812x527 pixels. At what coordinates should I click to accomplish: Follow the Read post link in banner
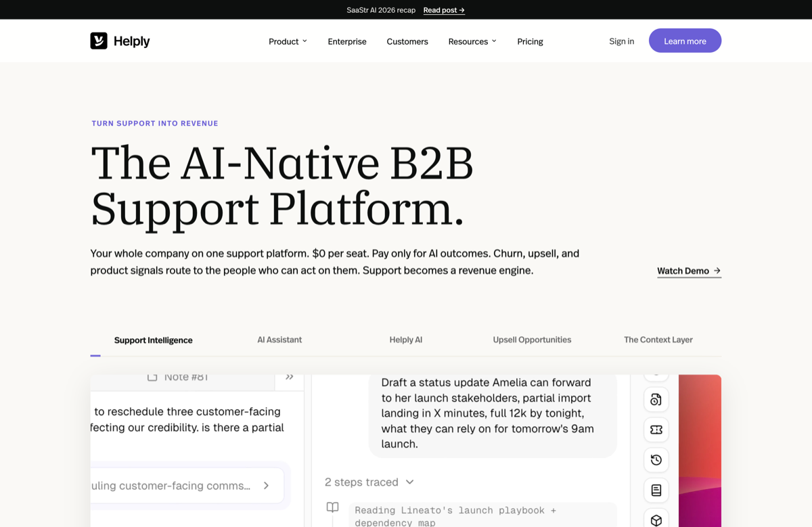[x=444, y=10]
